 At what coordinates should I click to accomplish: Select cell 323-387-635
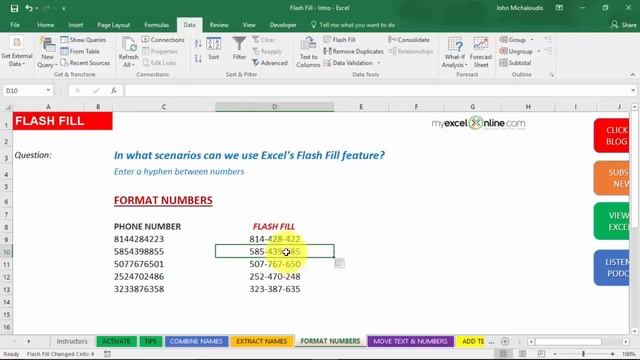(275, 289)
